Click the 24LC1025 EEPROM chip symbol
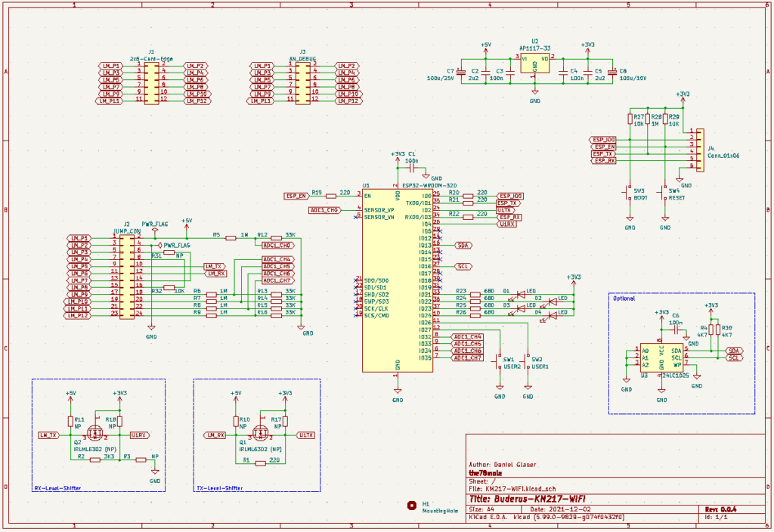This screenshot has height=532, width=774. (661, 357)
